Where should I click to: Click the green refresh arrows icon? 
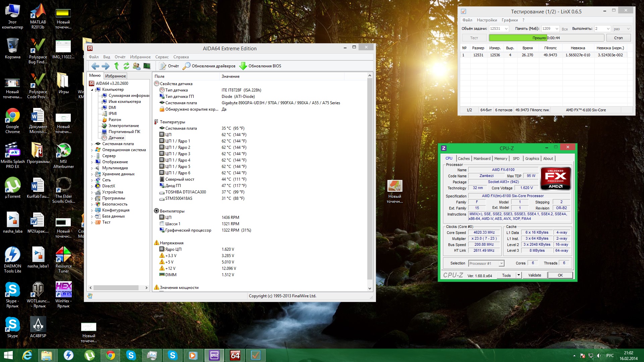click(x=126, y=66)
